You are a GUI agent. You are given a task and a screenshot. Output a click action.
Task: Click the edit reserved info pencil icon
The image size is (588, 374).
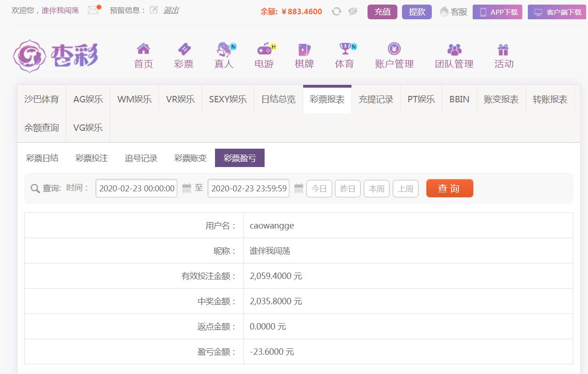click(x=153, y=10)
